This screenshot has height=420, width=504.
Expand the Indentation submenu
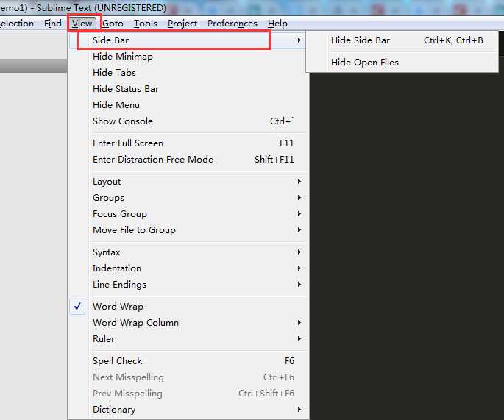[x=188, y=268]
